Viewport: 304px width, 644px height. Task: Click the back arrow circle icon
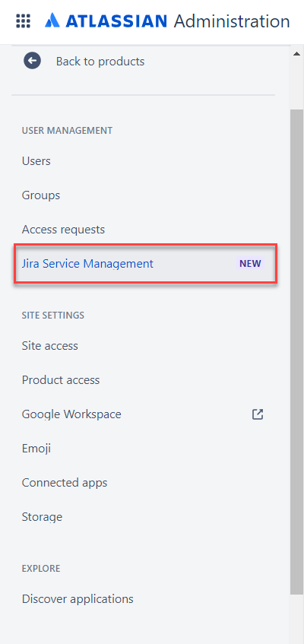pyautogui.click(x=32, y=61)
